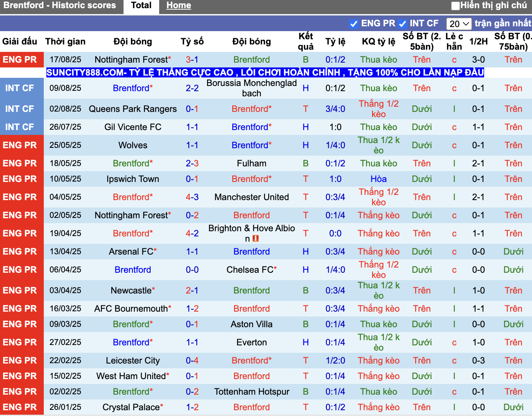This screenshot has width=532, height=418.
Task: Open Ipswich Town team link
Action: pos(133,179)
